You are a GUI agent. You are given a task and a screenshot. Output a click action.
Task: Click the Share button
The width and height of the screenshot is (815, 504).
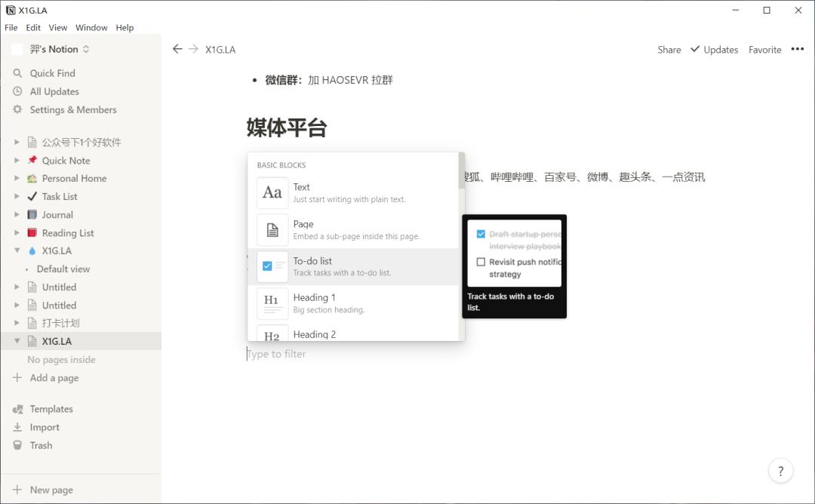pyautogui.click(x=669, y=49)
